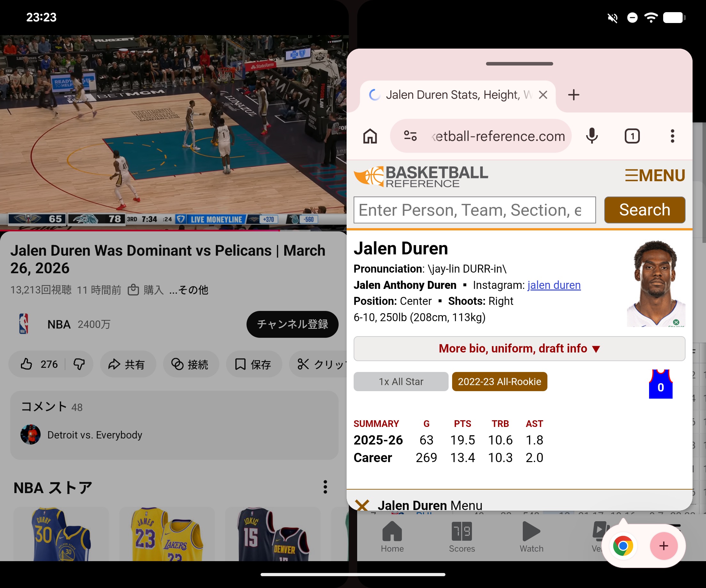Open NBA ストア three-dot options
This screenshot has height=588, width=706.
tap(325, 487)
